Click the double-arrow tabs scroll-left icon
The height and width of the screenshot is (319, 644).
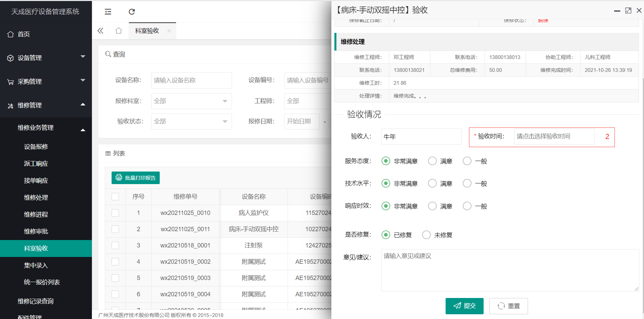(x=100, y=31)
